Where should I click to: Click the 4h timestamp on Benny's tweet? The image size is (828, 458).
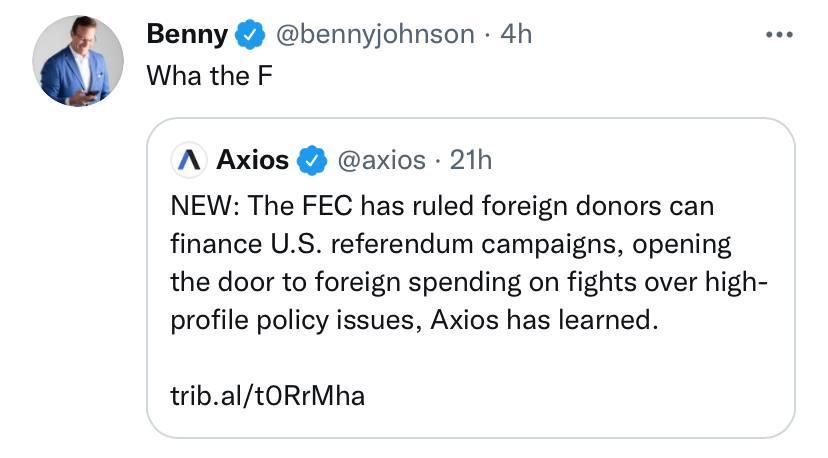click(x=516, y=34)
